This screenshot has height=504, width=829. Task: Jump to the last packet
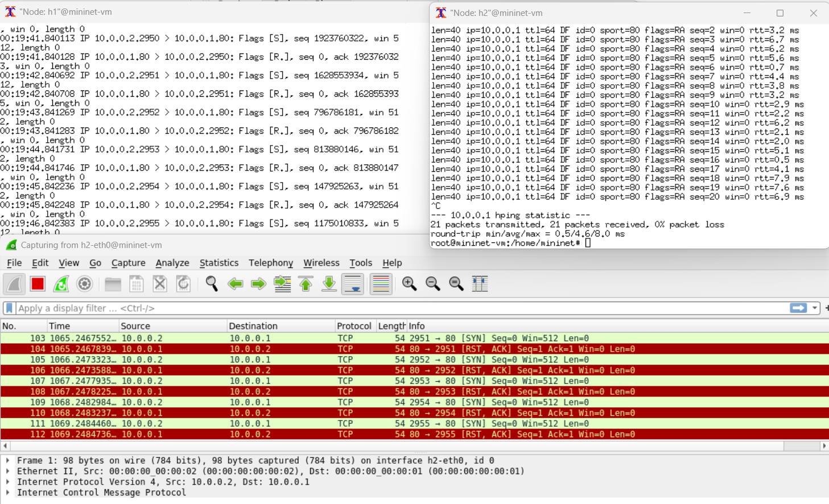[x=329, y=284]
